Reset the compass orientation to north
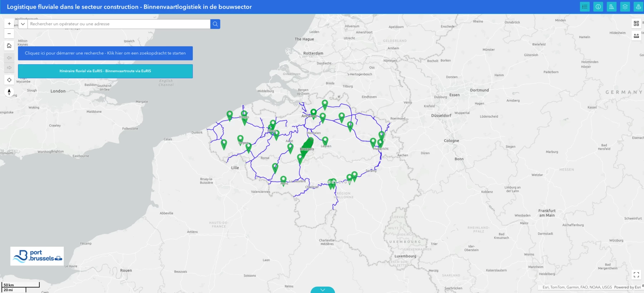Viewport: 644px width, 293px height. [9, 92]
